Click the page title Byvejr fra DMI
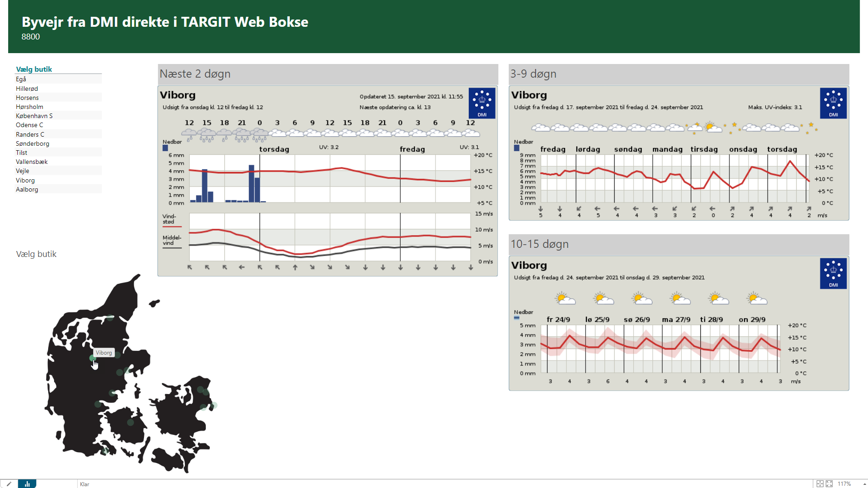868x488 pixels. pyautogui.click(x=165, y=22)
